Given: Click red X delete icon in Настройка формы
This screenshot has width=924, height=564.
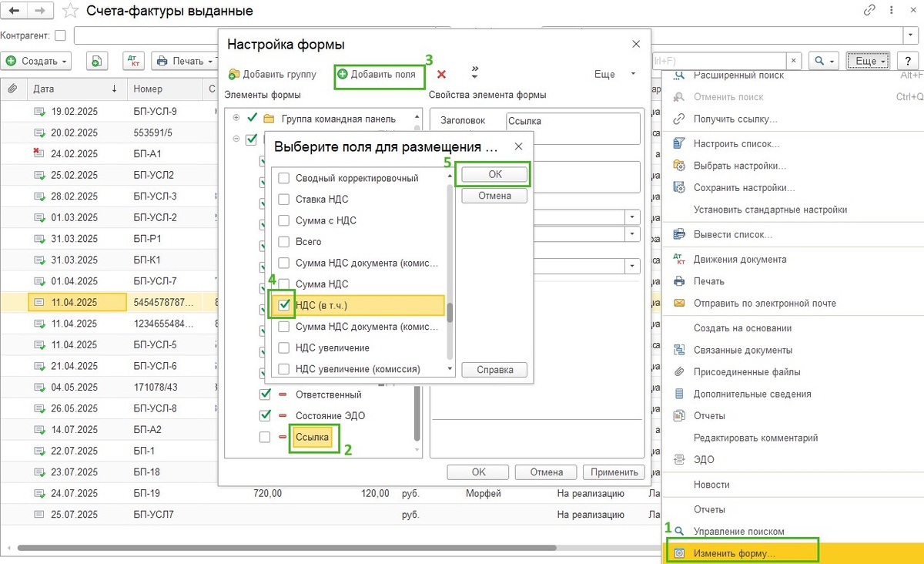Looking at the screenshot, I should pos(441,74).
